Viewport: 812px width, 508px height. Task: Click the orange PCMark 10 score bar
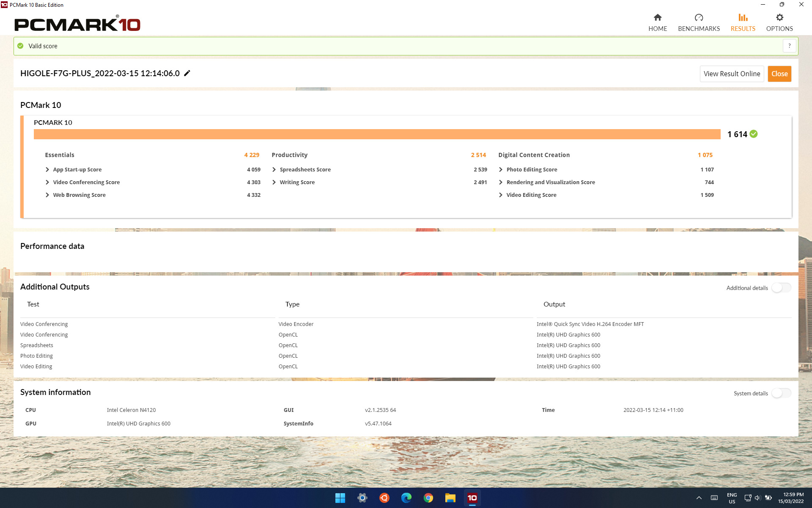pos(377,134)
